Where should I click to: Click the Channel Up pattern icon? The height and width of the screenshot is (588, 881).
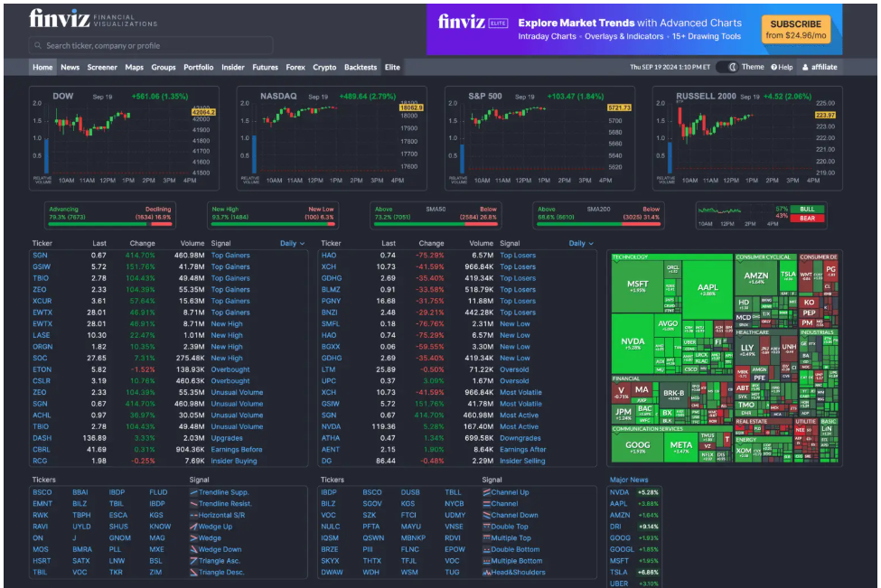[x=485, y=492]
